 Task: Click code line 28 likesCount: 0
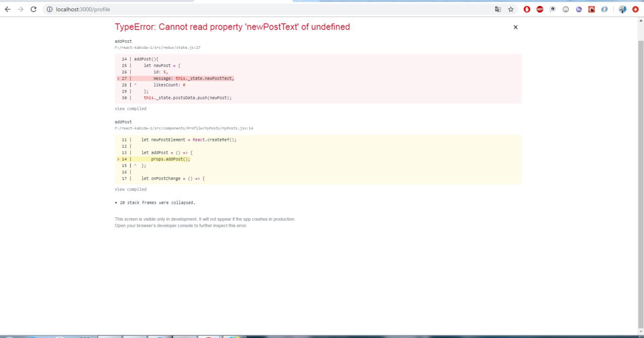pyautogui.click(x=170, y=85)
